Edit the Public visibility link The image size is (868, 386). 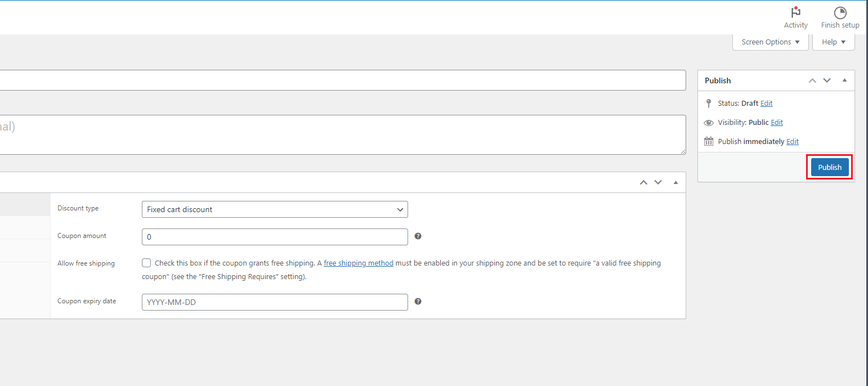pos(777,123)
